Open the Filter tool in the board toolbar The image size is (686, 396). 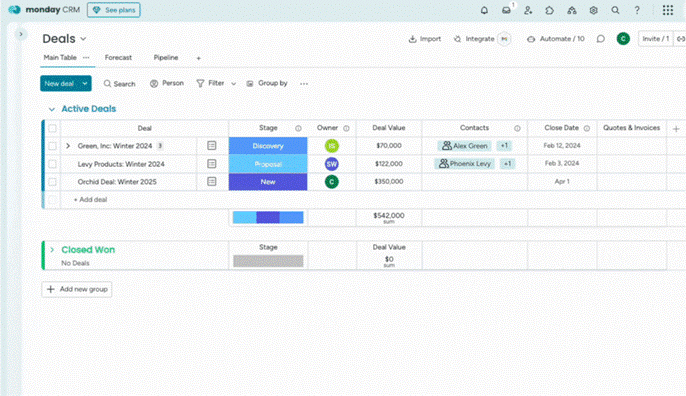click(x=210, y=83)
